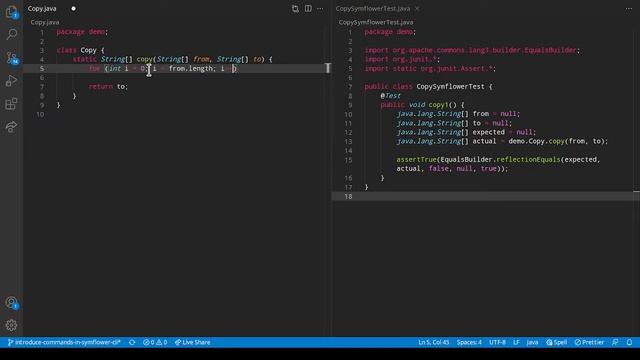
Task: Open the Extensions view
Action: [11, 104]
